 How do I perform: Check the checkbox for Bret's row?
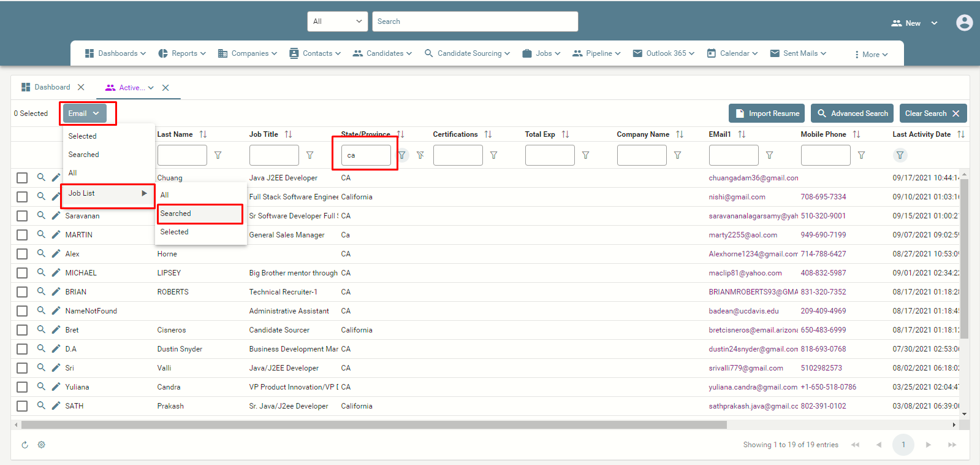point(22,330)
